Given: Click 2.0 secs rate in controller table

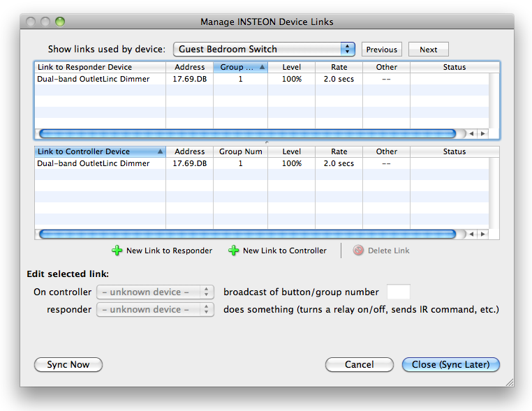Looking at the screenshot, I should 339,163.
